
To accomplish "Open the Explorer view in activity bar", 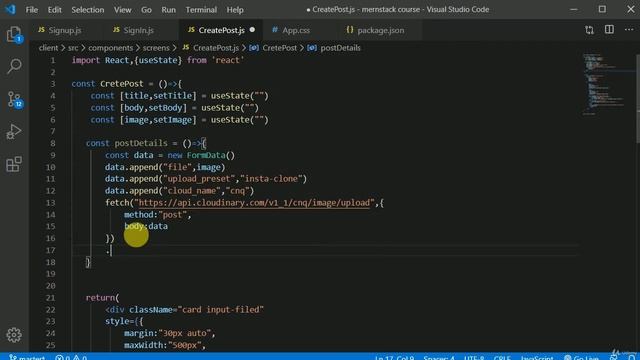I will (x=14, y=34).
